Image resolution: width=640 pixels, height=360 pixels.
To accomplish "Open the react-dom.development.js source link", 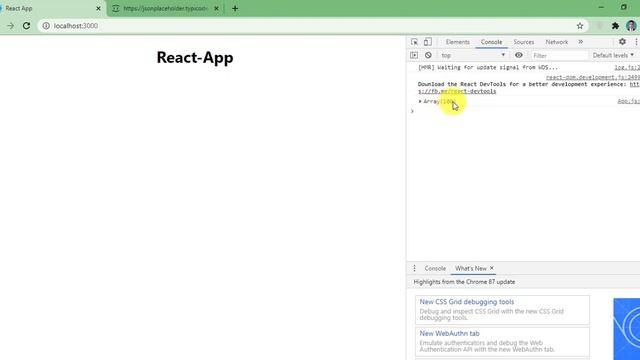I will (593, 77).
